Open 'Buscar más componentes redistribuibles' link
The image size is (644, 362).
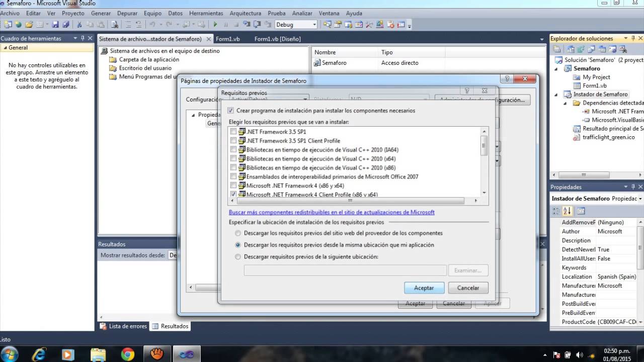(x=332, y=212)
